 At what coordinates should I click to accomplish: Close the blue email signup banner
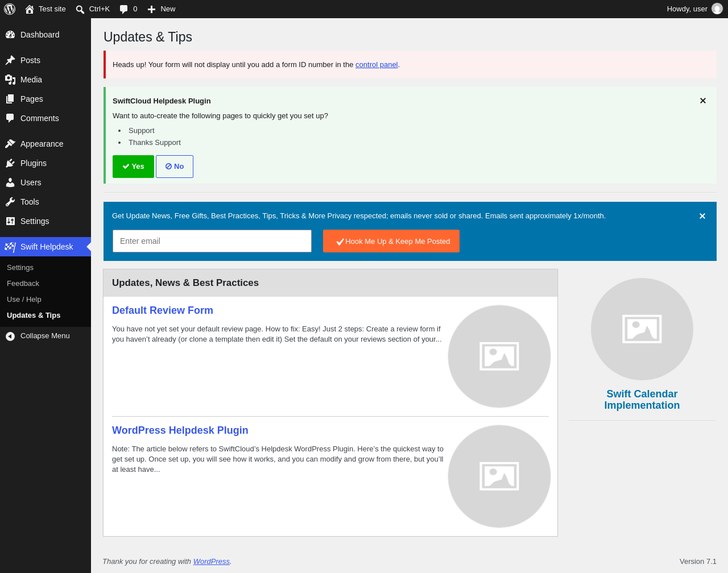[702, 216]
